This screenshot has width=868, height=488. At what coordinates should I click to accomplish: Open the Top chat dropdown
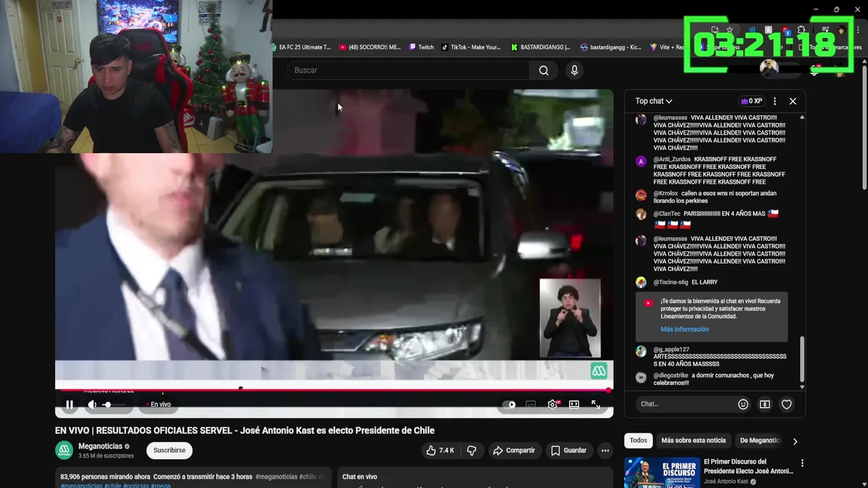pos(654,101)
